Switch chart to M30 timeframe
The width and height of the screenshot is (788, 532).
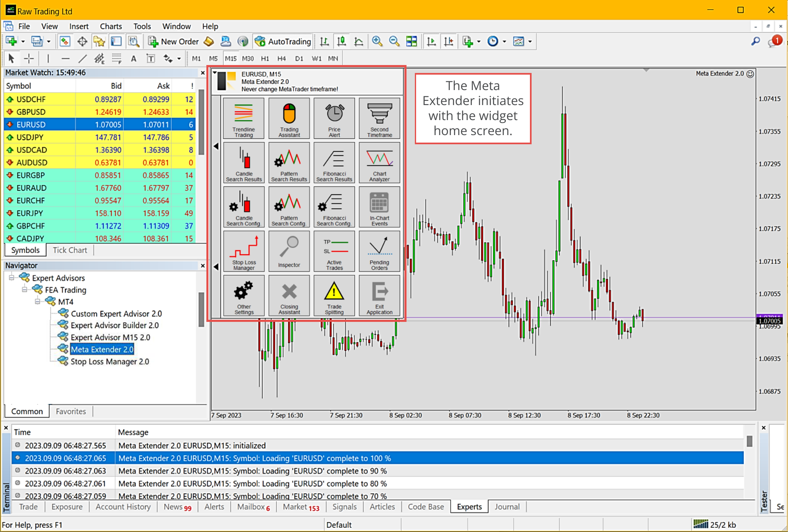tap(248, 58)
